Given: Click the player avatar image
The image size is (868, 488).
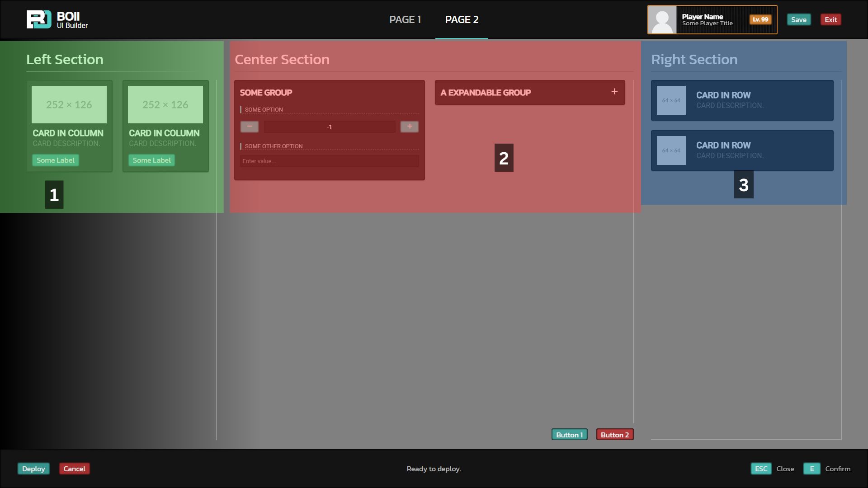Looking at the screenshot, I should click(662, 20).
